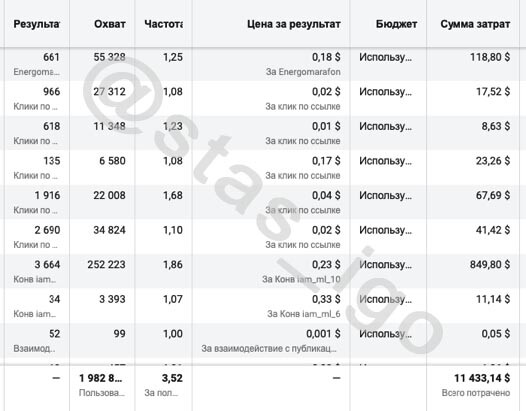526x411 pixels.
Task: Sort by the Охват column header
Action: (x=110, y=24)
